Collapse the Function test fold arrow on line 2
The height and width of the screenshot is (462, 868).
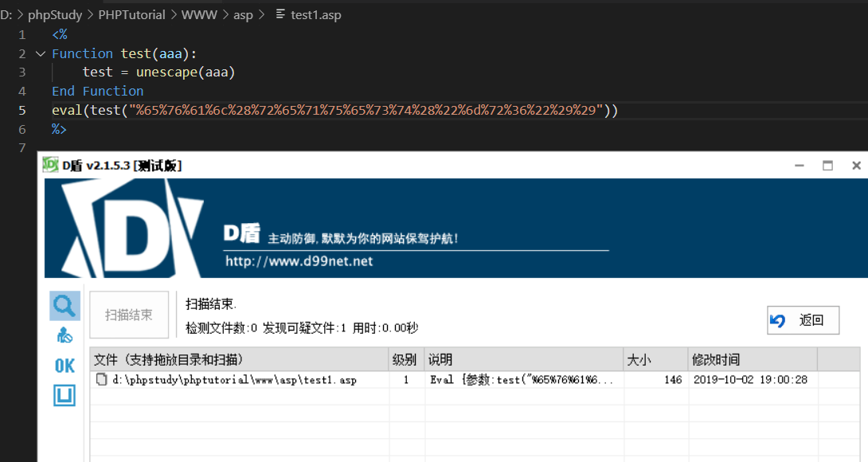pyautogui.click(x=41, y=53)
